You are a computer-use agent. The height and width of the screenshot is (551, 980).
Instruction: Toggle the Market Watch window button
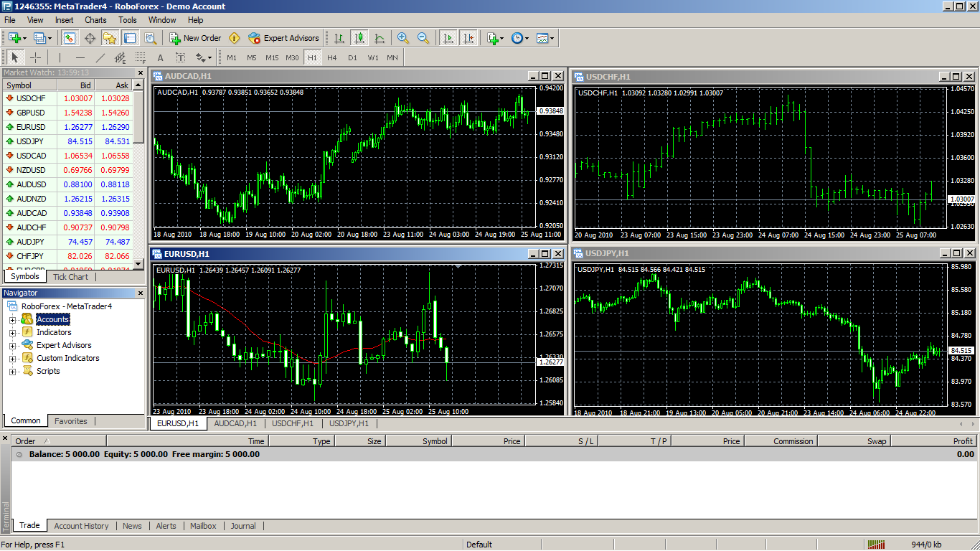(70, 38)
